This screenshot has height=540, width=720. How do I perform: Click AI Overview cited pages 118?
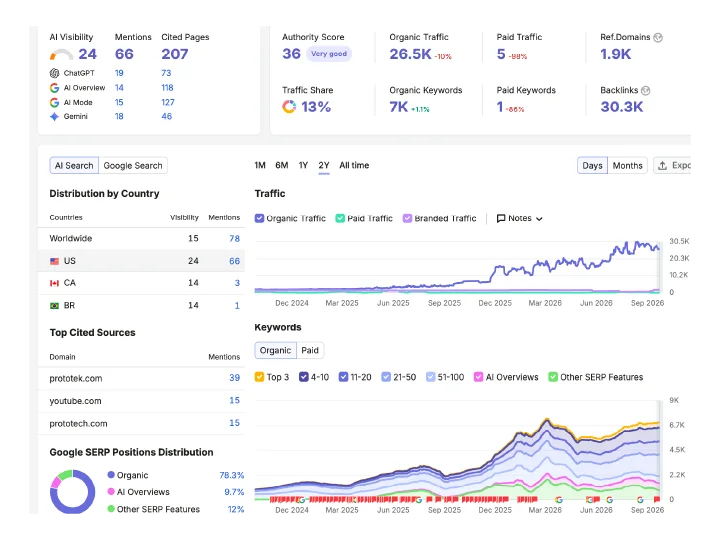point(167,88)
